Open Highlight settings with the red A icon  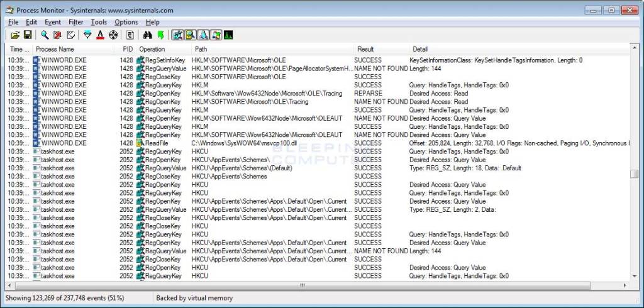point(100,35)
